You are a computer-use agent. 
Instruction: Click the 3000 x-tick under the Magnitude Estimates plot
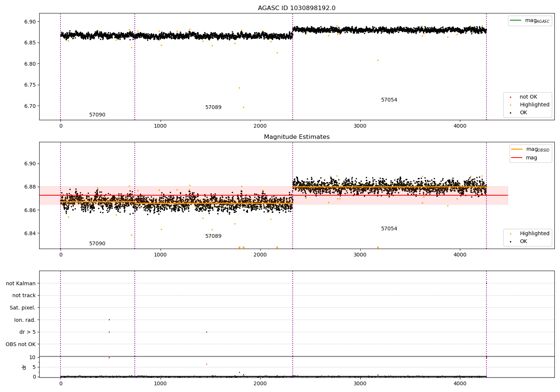(x=360, y=255)
